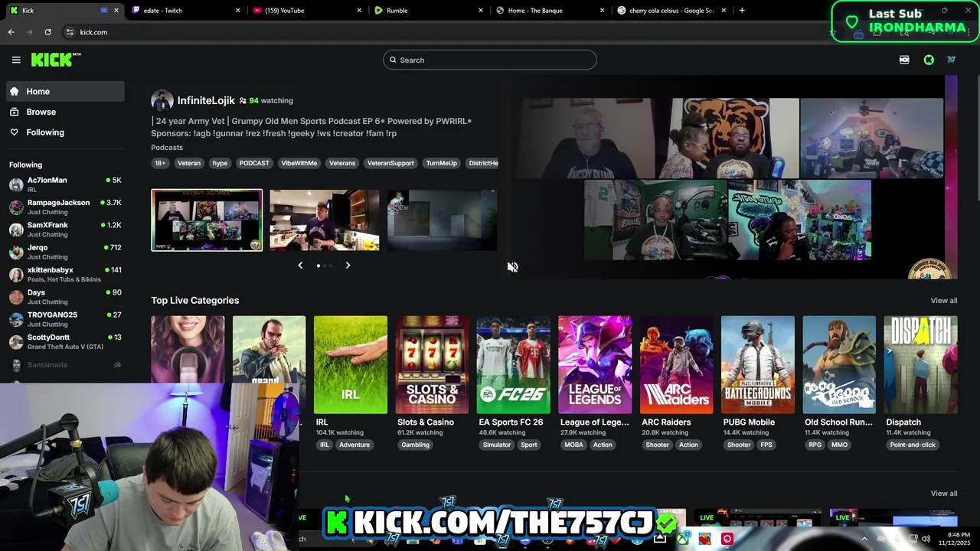Switch to Home - The Banque tab
This screenshot has height=551, width=980.
[550, 10]
